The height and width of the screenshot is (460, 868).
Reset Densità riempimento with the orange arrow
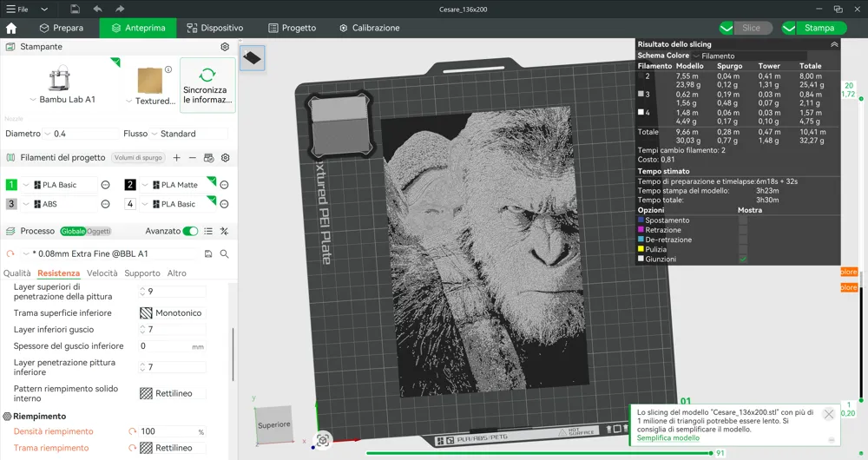coord(132,431)
